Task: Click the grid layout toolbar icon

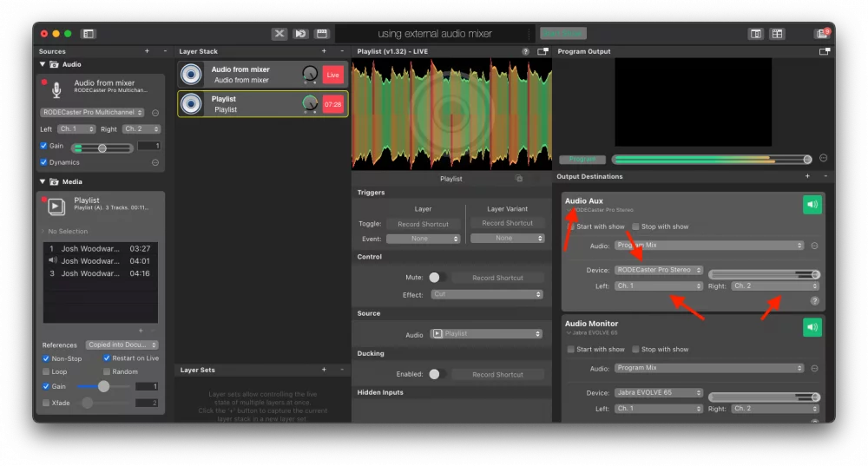Action: [x=777, y=34]
